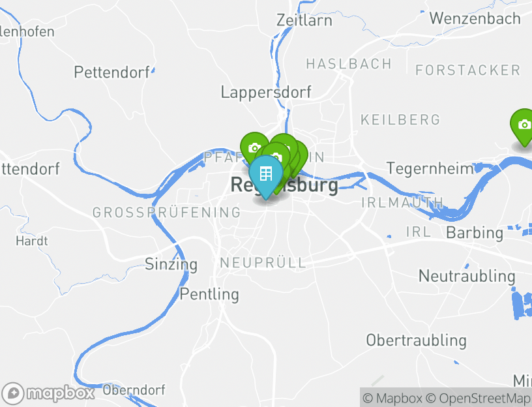The image size is (532, 407).
Task: Select the Neutraubling place label
Action: click(467, 276)
